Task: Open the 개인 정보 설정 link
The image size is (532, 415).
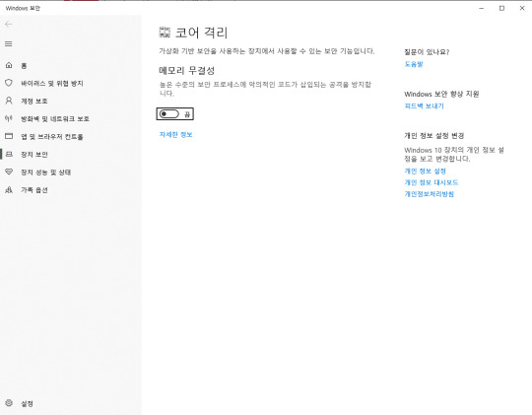Action: pos(426,171)
